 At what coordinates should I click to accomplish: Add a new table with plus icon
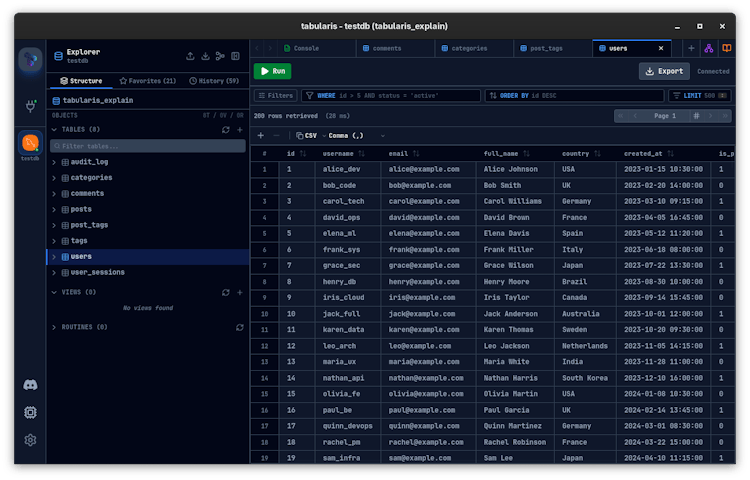(x=240, y=130)
